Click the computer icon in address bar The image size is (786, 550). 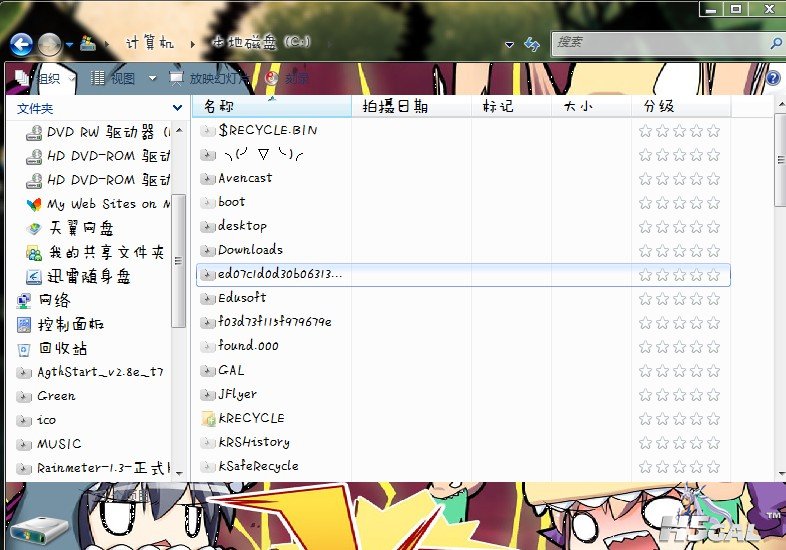pyautogui.click(x=88, y=43)
